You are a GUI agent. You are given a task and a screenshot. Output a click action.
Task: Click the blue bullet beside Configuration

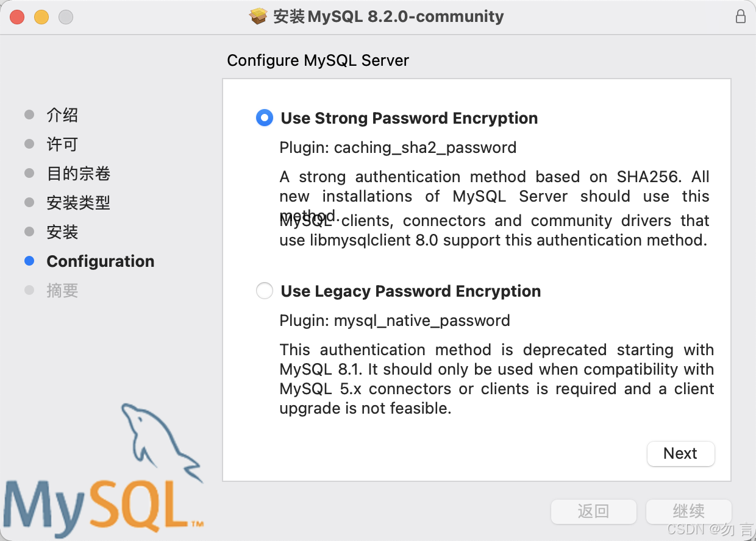29,261
